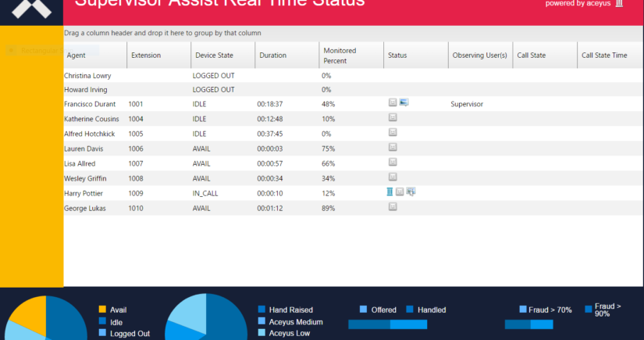Click face status icon in Francisco Durant row
This screenshot has height=340, width=644.
[x=393, y=102]
